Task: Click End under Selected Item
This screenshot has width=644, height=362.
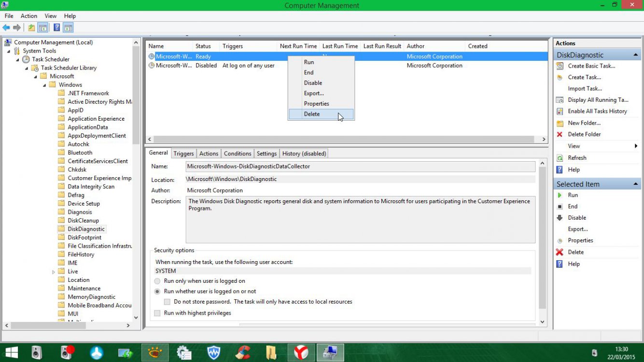Action: point(573,206)
